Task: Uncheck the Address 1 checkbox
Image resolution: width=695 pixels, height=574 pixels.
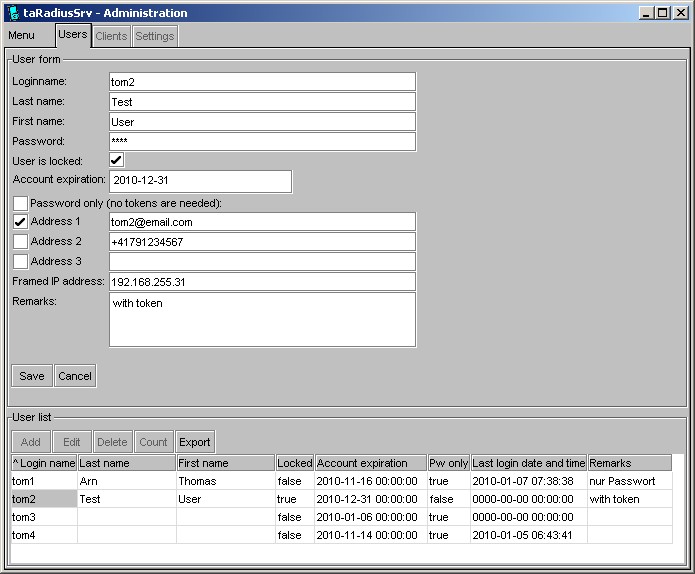Action: 20,222
